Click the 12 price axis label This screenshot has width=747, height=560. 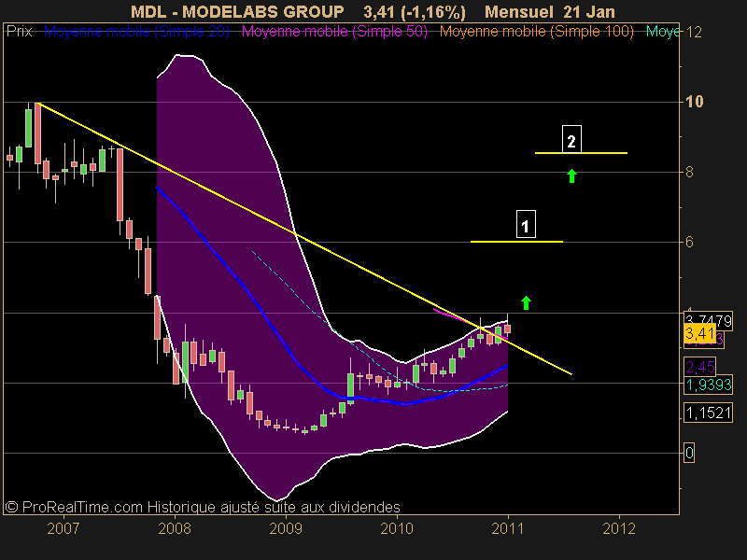coord(694,32)
